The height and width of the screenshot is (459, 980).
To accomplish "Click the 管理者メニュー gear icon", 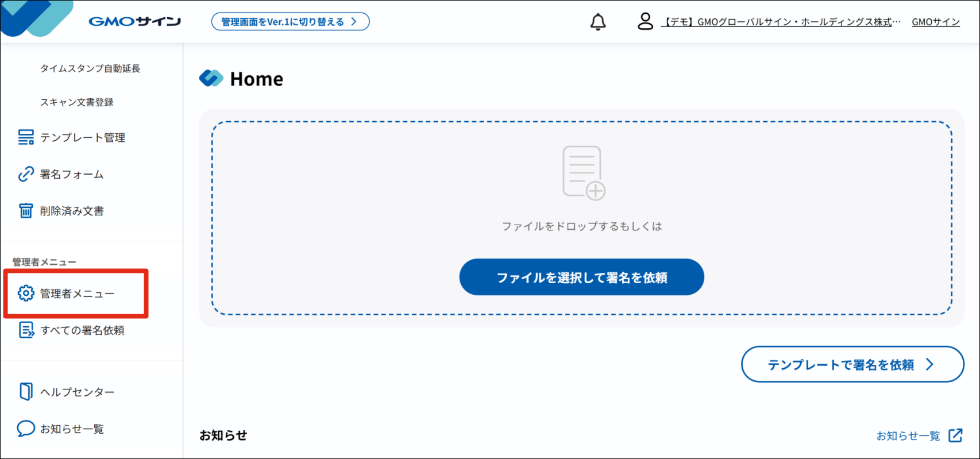I will tap(26, 293).
